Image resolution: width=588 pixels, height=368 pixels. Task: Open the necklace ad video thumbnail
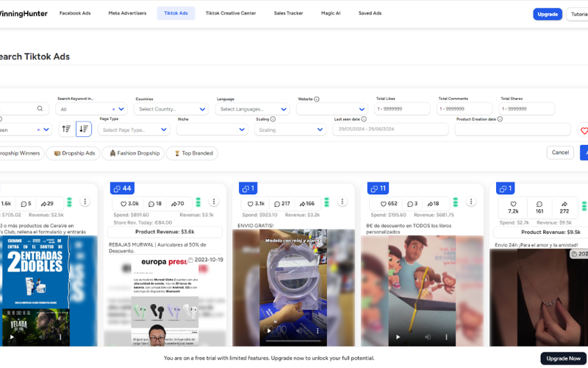539,297
